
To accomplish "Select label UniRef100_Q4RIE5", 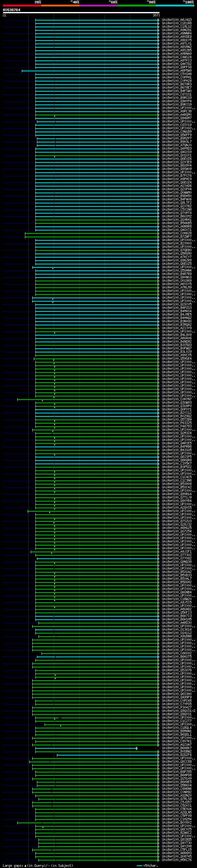I will pos(176,443).
